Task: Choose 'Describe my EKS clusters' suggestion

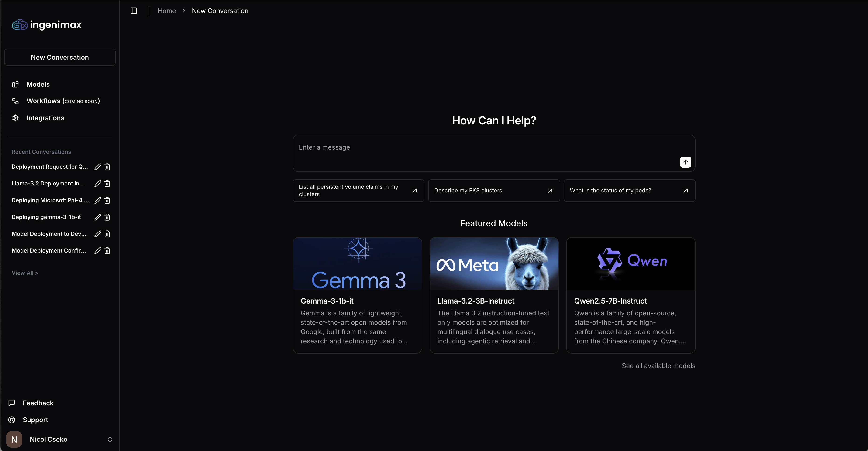Action: click(x=494, y=191)
